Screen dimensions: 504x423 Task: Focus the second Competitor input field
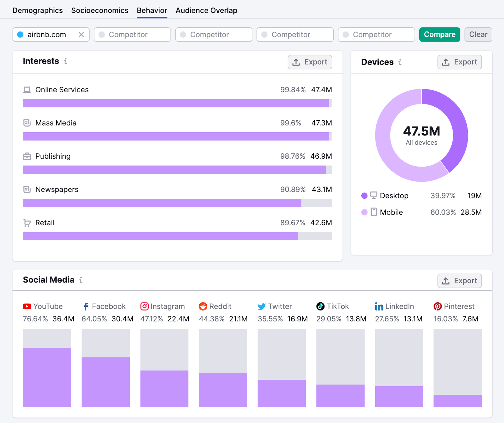(214, 35)
